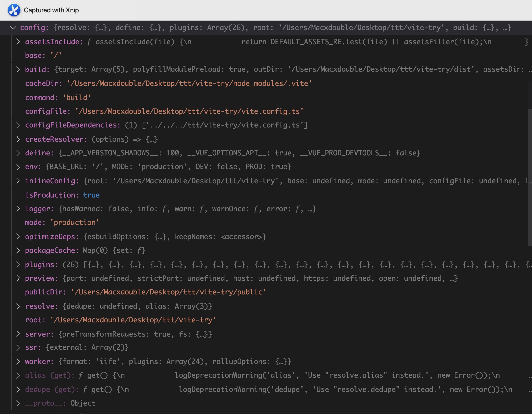Expand the env object entry
Screen dimensions: 532x414
click(x=18, y=167)
